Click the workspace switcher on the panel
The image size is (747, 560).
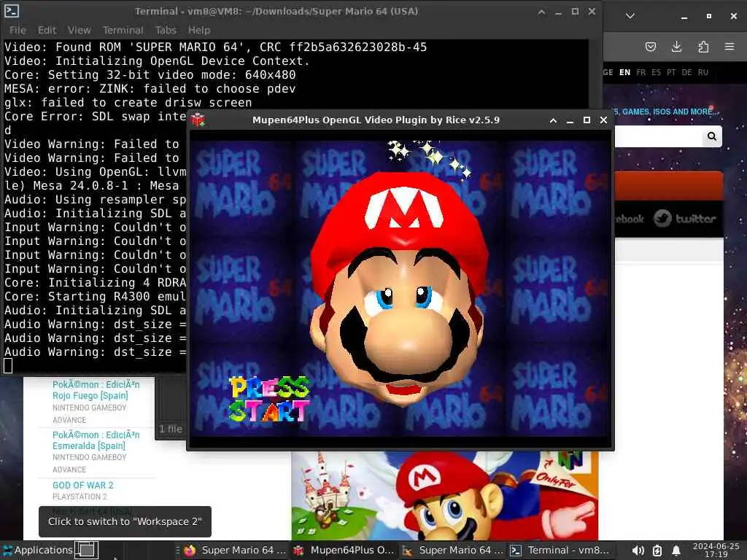point(86,550)
